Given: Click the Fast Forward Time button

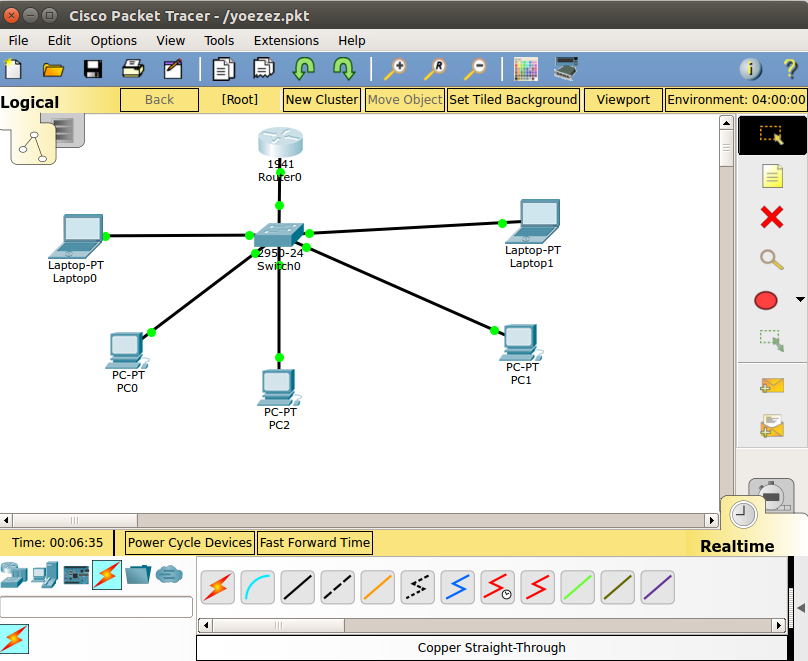Looking at the screenshot, I should 314,542.
